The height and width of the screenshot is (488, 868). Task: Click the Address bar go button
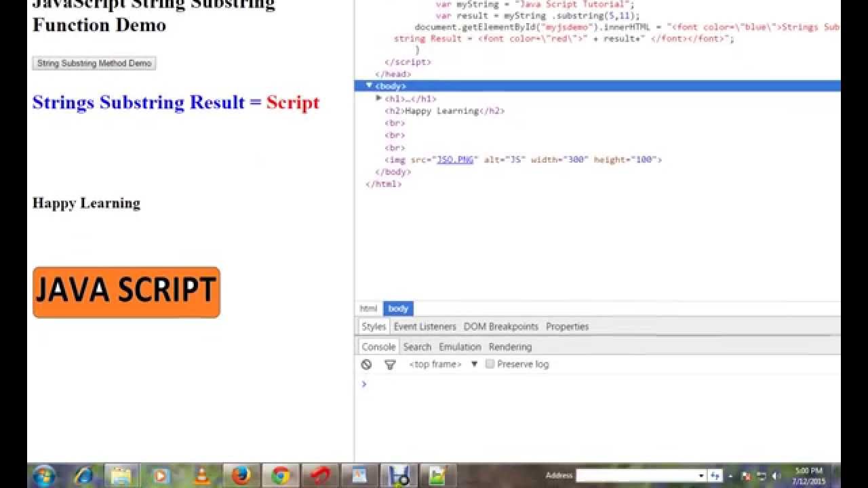coord(715,476)
